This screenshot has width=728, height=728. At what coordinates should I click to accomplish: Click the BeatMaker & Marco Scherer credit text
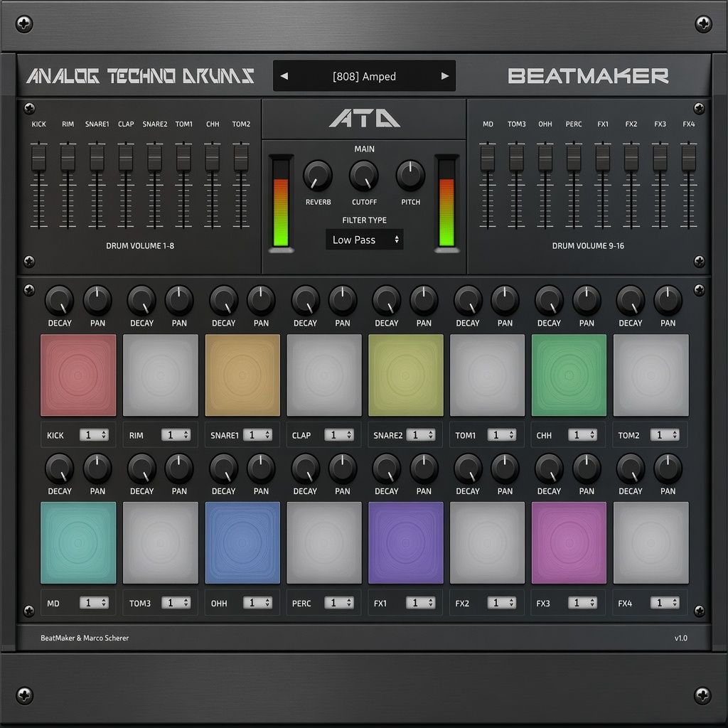click(x=85, y=638)
